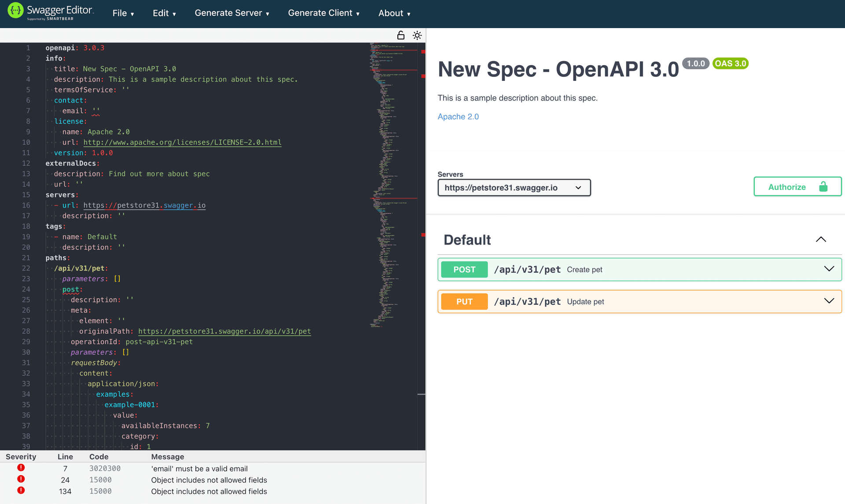
Task: Click the green POST method badge
Action: 464,269
